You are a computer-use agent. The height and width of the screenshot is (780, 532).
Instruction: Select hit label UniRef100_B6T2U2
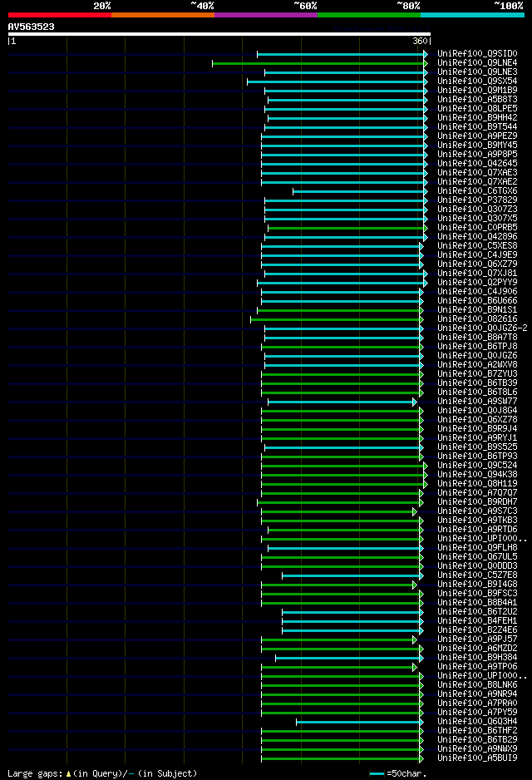(477, 611)
